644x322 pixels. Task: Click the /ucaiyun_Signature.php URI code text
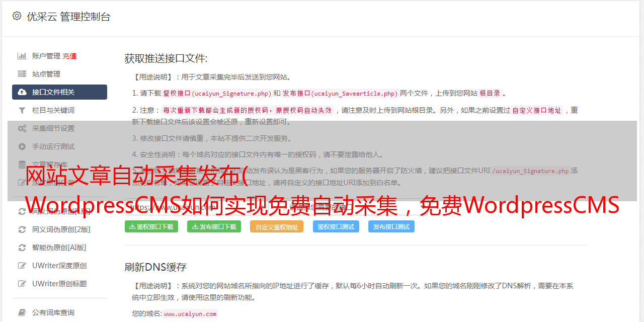(x=530, y=171)
